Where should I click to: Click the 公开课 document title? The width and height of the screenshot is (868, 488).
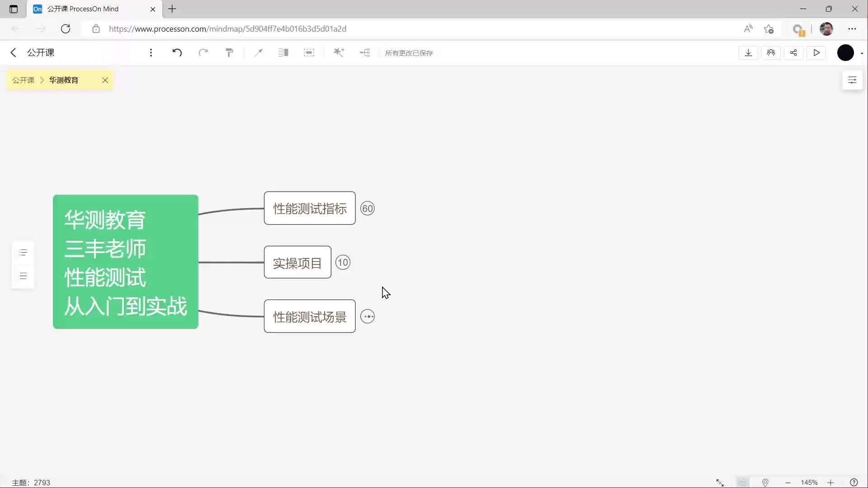point(41,52)
